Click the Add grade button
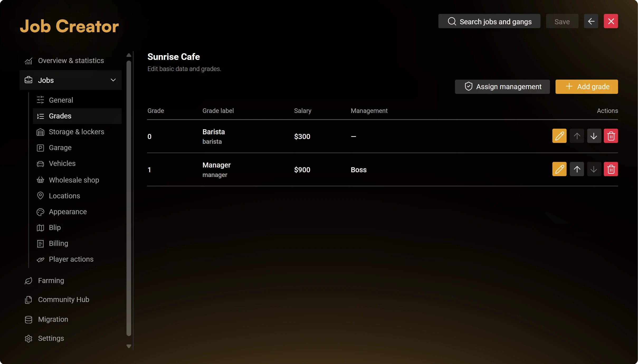 587,87
